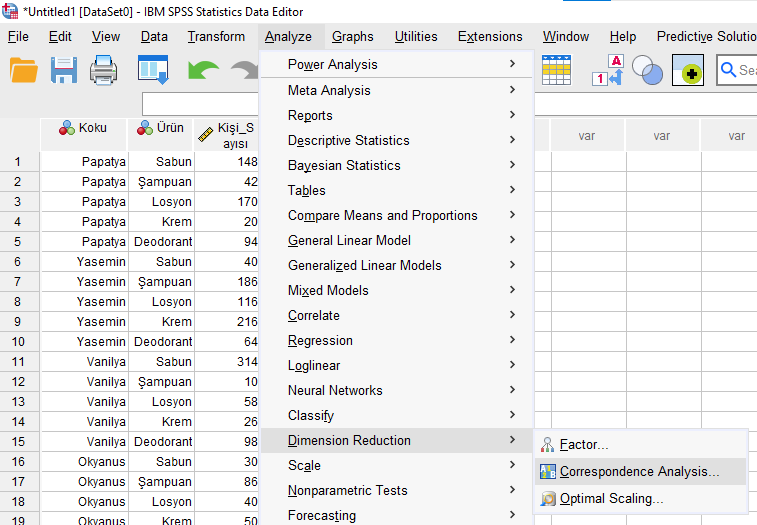Select Correspondence Analysis from submenu
Viewport: 757px width, 525px height.
(x=639, y=472)
